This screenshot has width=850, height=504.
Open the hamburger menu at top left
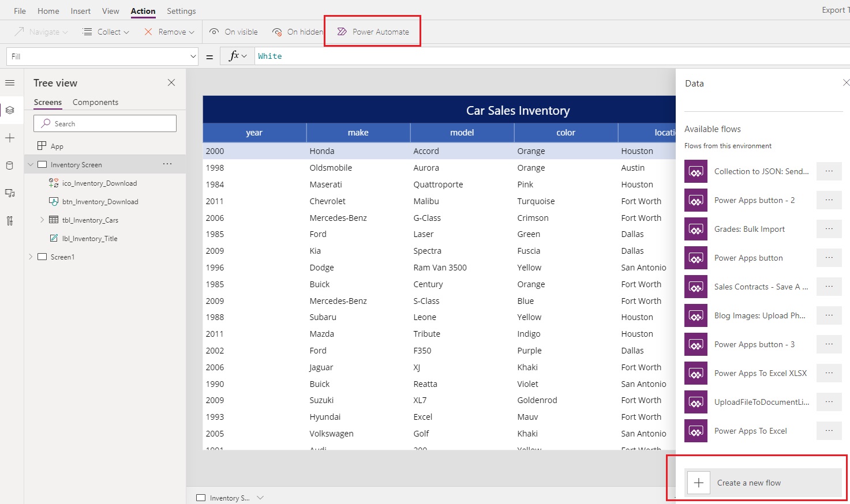click(10, 82)
